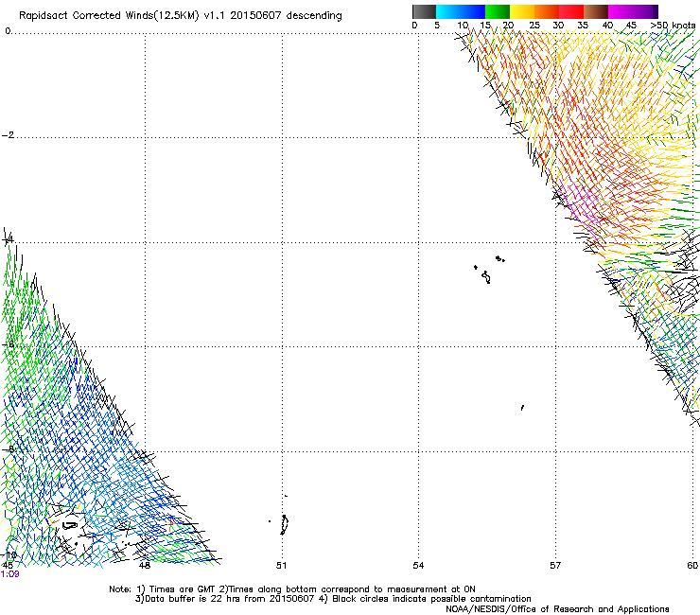The height and width of the screenshot is (615, 700).
Task: Click the Rapidscat Corrected Winds title text
Action: point(181,16)
